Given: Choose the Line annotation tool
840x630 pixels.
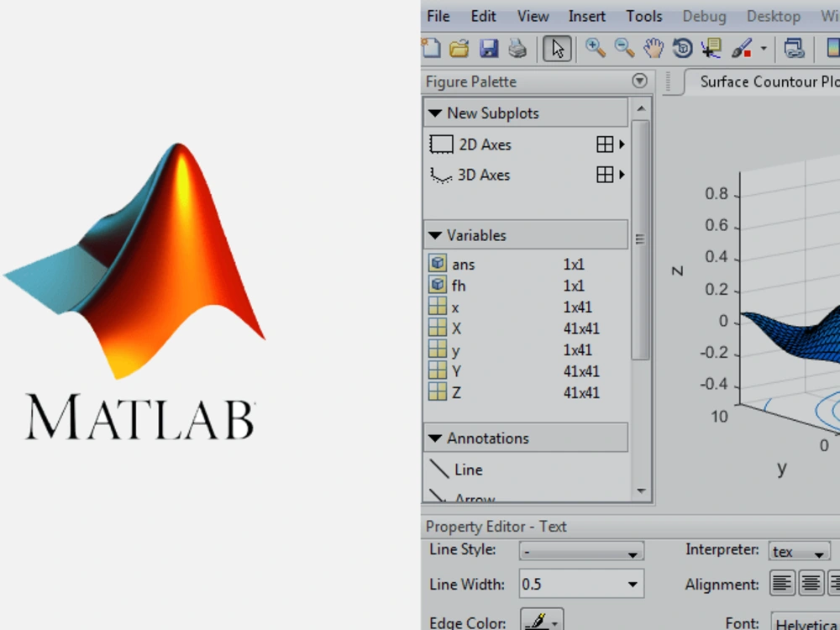Looking at the screenshot, I should 456,470.
